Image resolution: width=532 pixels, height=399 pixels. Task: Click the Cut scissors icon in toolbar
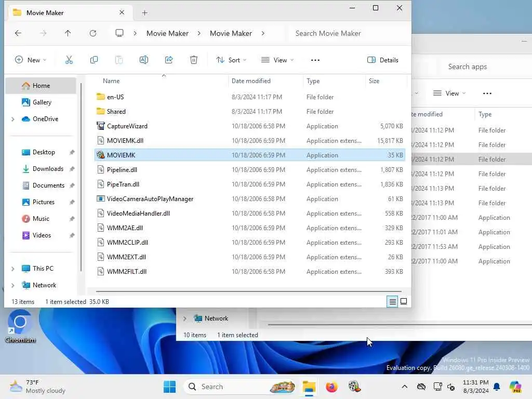coord(69,60)
